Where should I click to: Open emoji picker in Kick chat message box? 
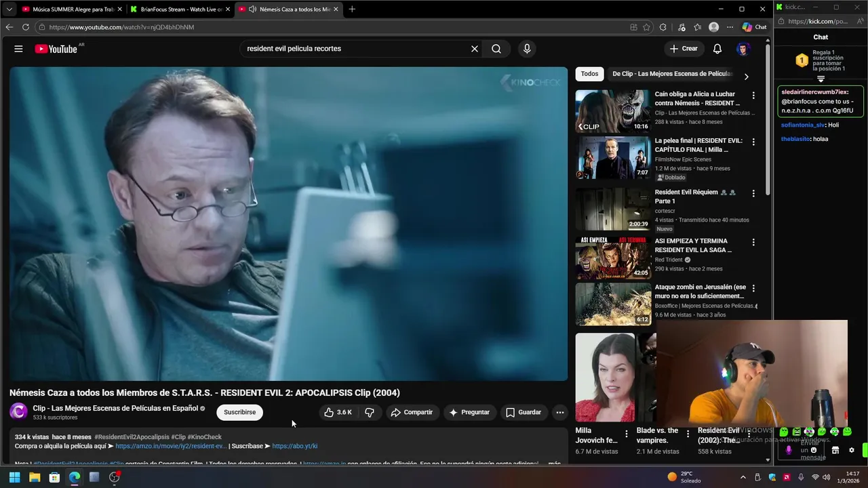[814, 450]
